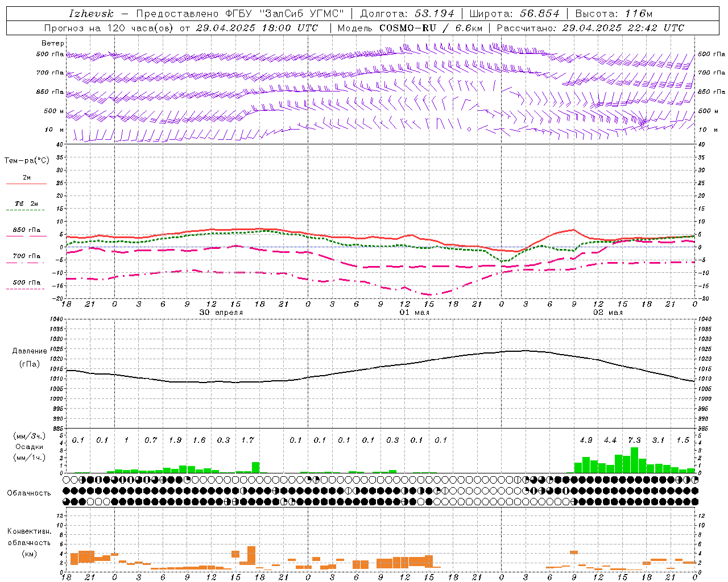Click the 3-hour precipitation value 1.6
This screenshot has width=728, height=582.
coord(199,440)
